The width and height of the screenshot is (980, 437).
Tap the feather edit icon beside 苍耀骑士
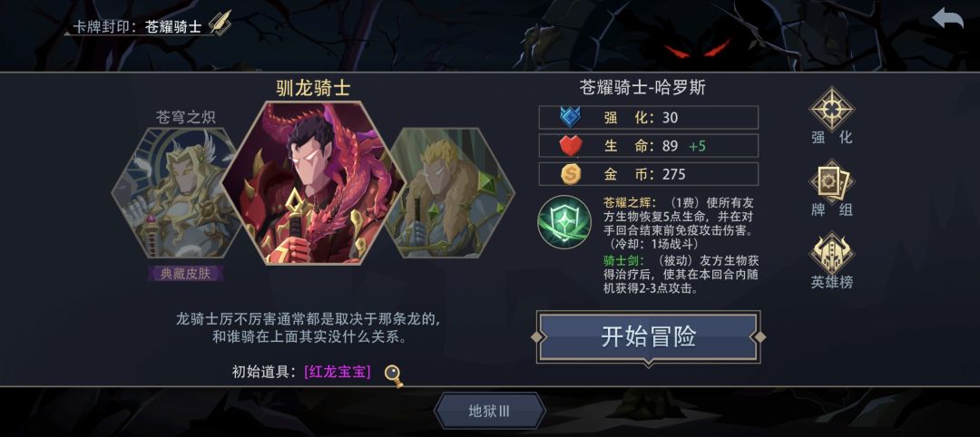coord(220,23)
